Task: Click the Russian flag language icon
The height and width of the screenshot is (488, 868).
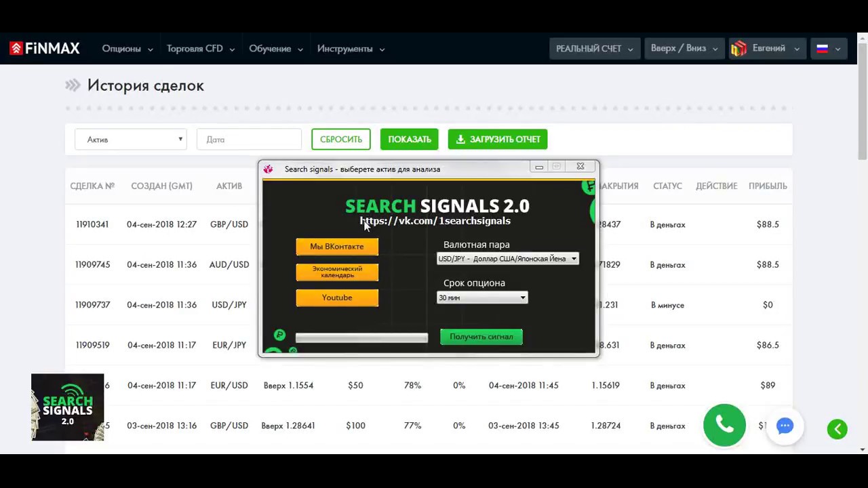Action: pyautogui.click(x=822, y=49)
